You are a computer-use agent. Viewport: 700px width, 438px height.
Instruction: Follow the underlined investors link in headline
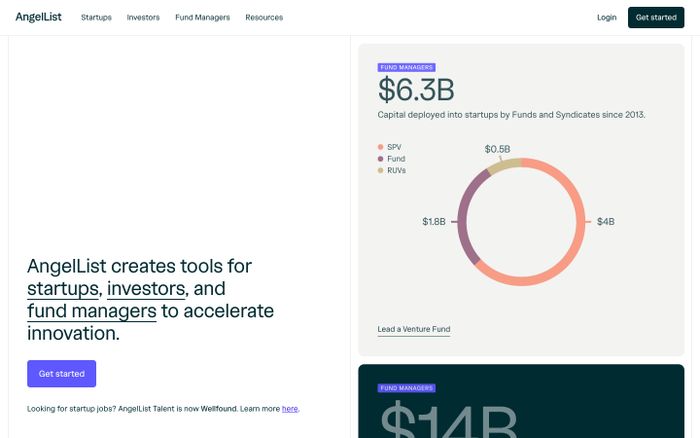(146, 289)
